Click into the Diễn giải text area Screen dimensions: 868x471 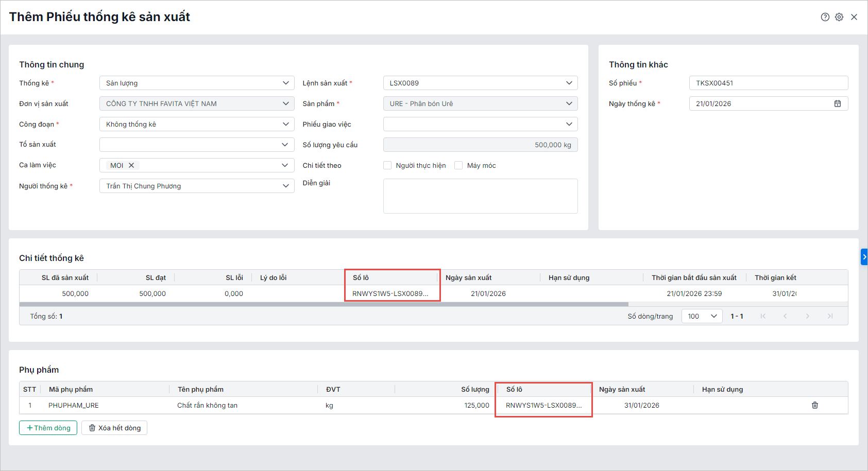click(480, 196)
